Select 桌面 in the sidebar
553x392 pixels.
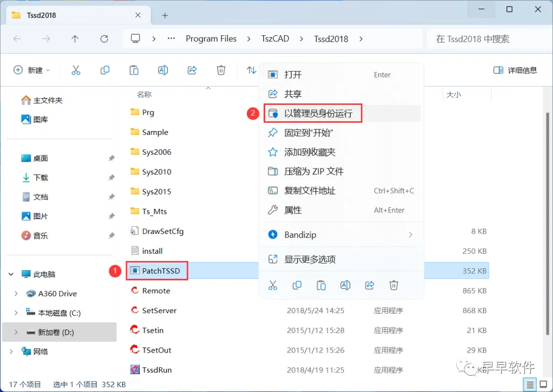coord(35,158)
